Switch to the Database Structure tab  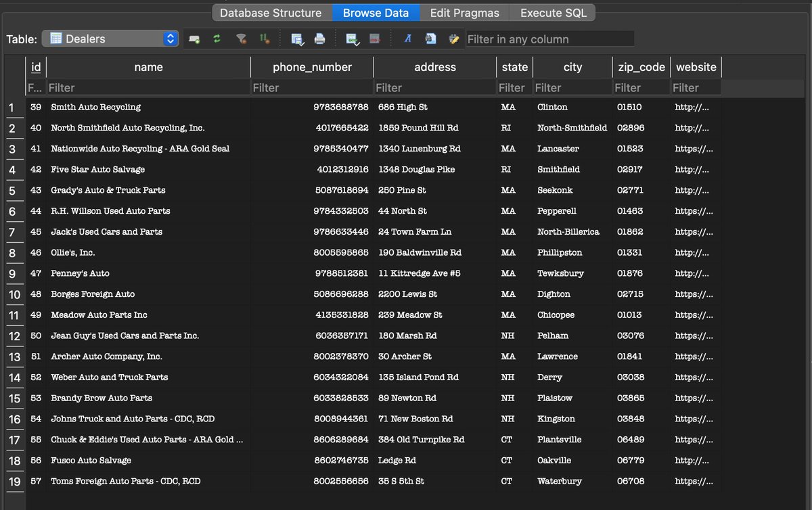tap(271, 13)
